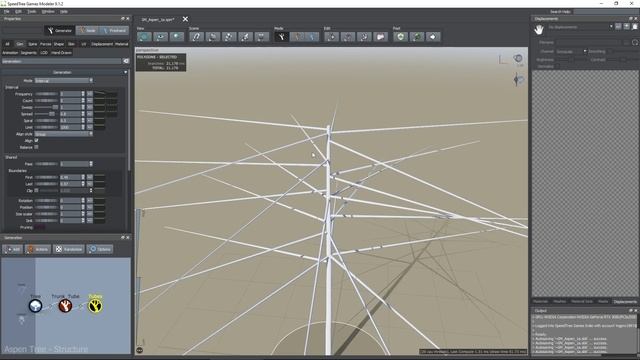
Task: Click the Actions button in Generation panel
Action: click(38, 249)
